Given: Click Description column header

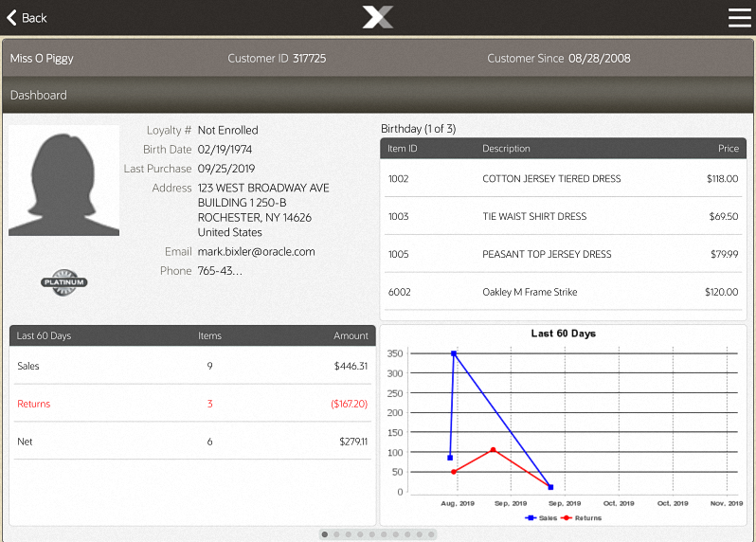Looking at the screenshot, I should click(x=506, y=149).
